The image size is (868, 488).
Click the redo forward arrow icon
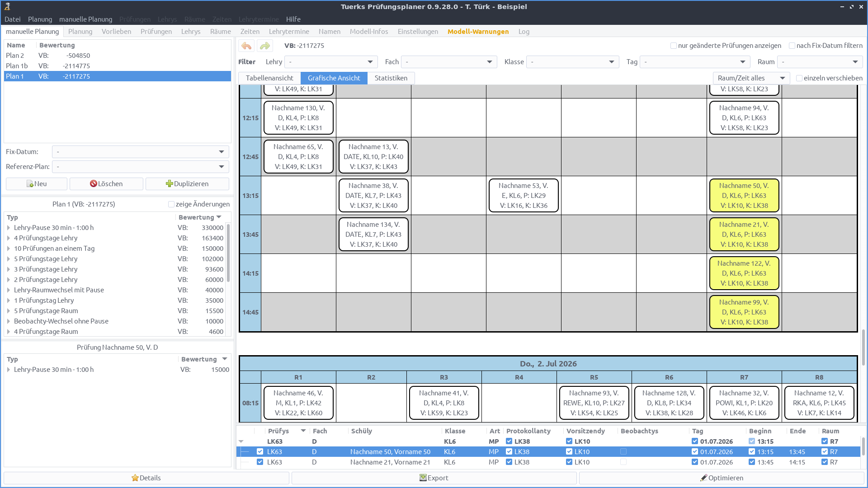(x=265, y=46)
